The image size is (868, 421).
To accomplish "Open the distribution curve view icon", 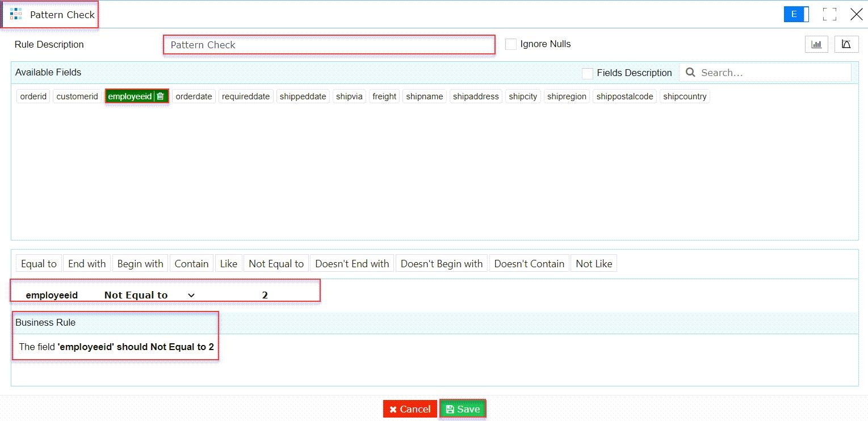I will point(846,44).
